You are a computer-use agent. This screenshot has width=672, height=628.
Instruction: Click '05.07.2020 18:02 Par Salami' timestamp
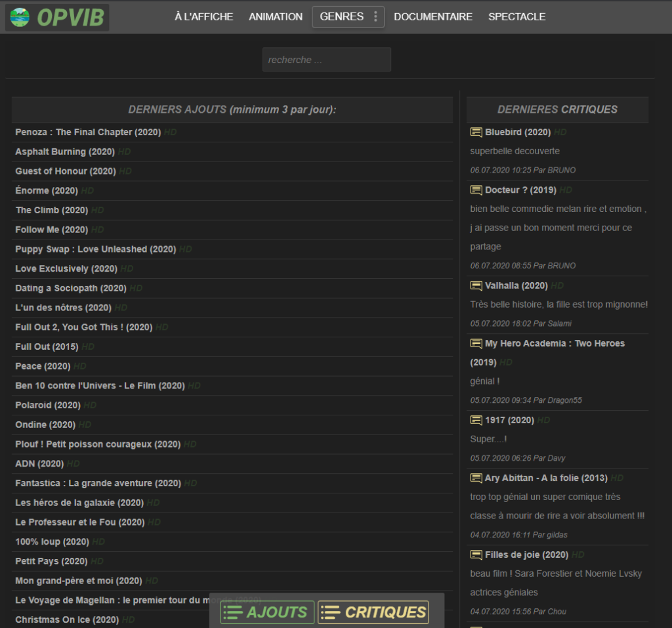pos(520,324)
